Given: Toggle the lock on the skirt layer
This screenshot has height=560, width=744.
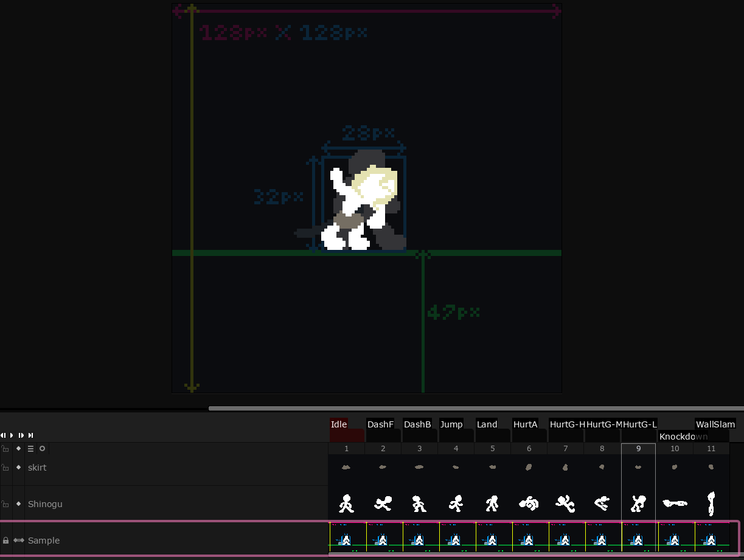Looking at the screenshot, I should click(4, 467).
